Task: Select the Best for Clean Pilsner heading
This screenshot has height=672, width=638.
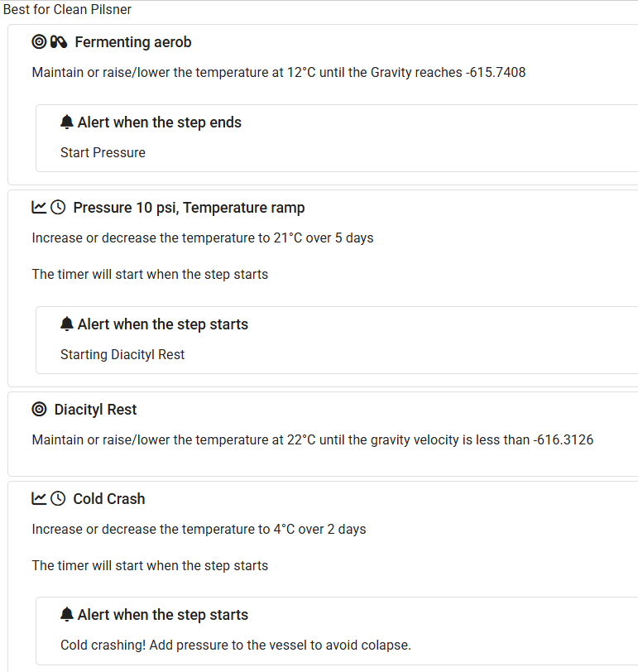Action: pyautogui.click(x=67, y=10)
